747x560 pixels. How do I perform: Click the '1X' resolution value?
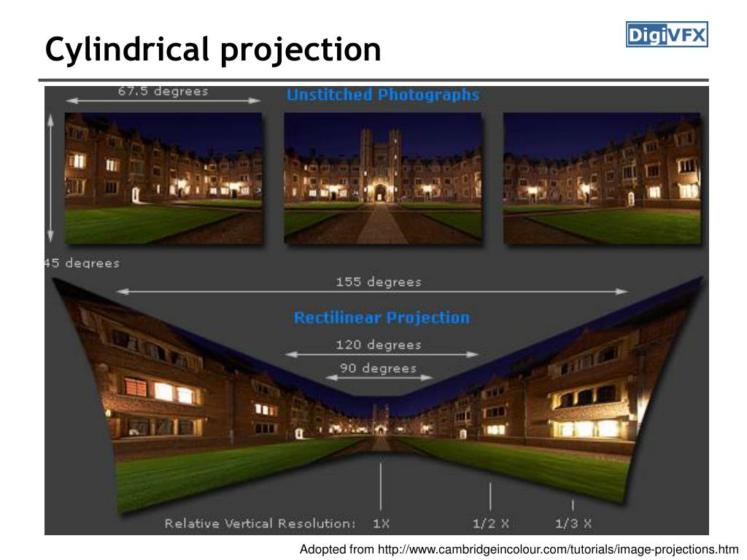click(x=381, y=524)
